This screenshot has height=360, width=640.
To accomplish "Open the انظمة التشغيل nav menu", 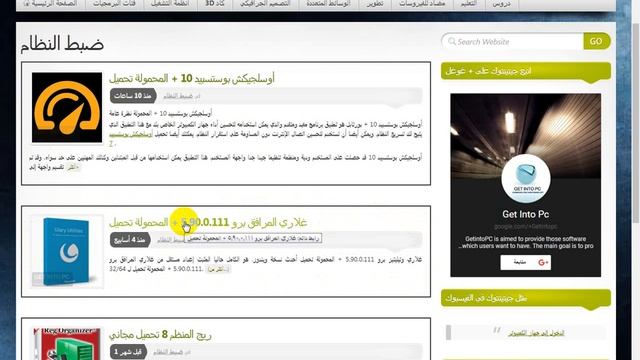I will tap(170, 4).
